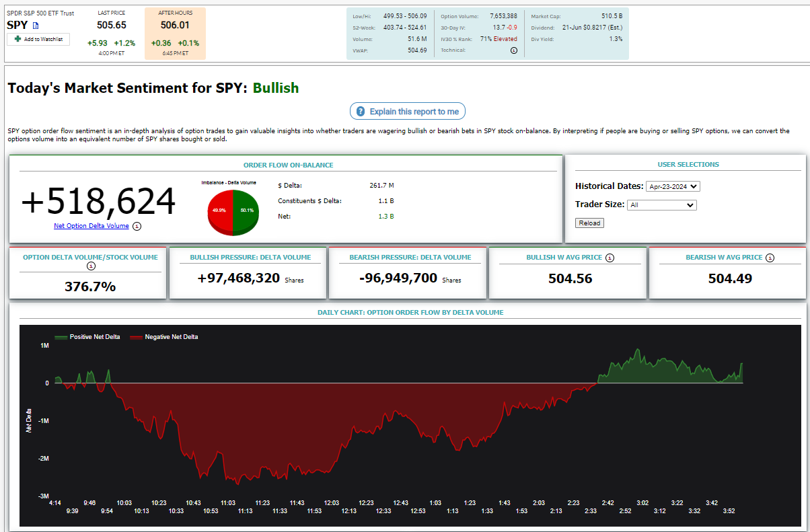Select bullish pressure value +97,468,320
The height and width of the screenshot is (532, 810).
pyautogui.click(x=239, y=278)
